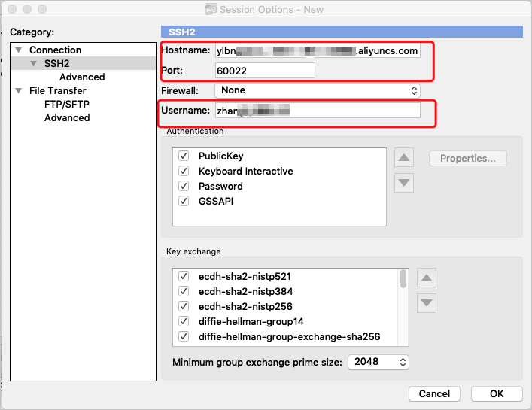
Task: Toggle the PublicKey authentication checkbox
Action: tap(184, 156)
